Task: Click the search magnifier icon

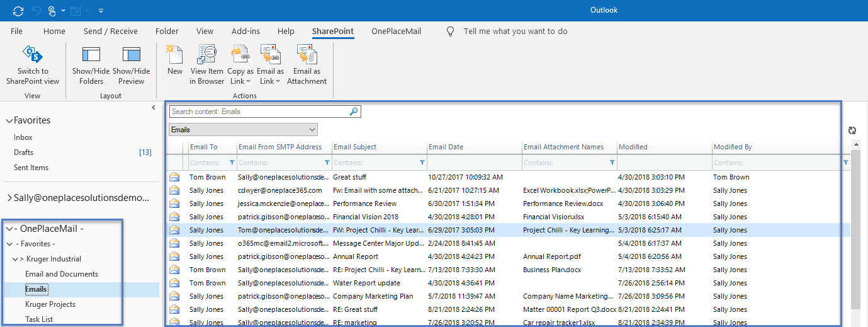Action: (354, 112)
